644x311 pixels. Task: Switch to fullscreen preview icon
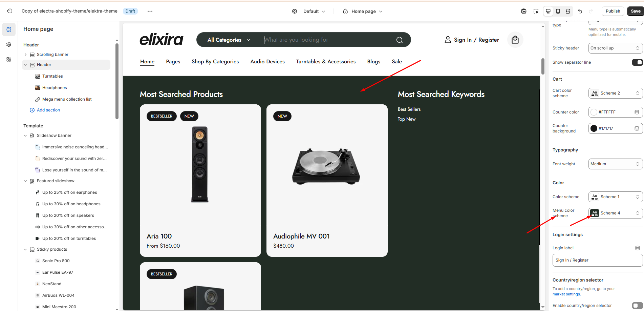[568, 11]
